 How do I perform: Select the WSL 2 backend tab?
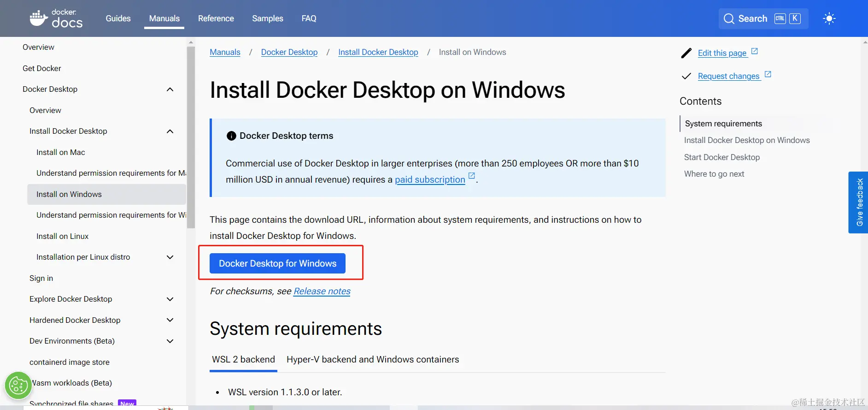tap(243, 360)
